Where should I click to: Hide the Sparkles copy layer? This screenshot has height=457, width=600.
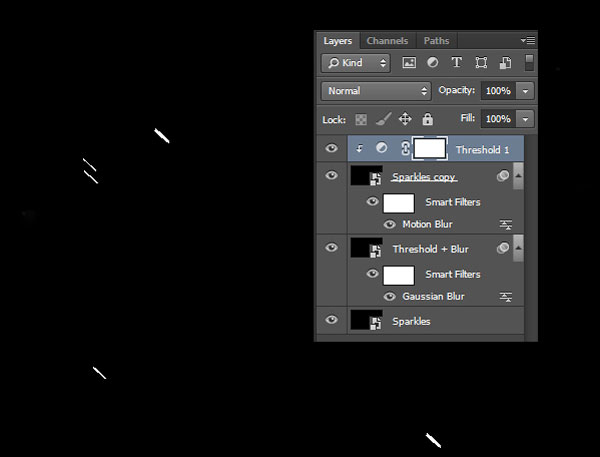point(331,175)
